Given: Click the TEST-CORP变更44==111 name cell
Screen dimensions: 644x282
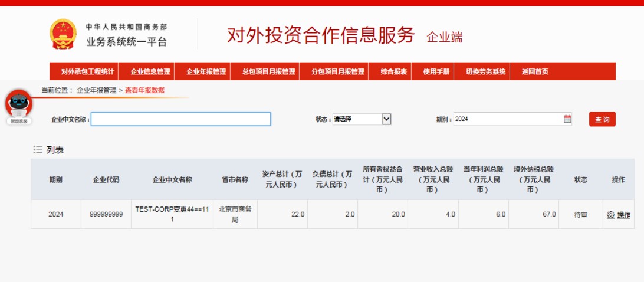Looking at the screenshot, I should click(172, 215).
